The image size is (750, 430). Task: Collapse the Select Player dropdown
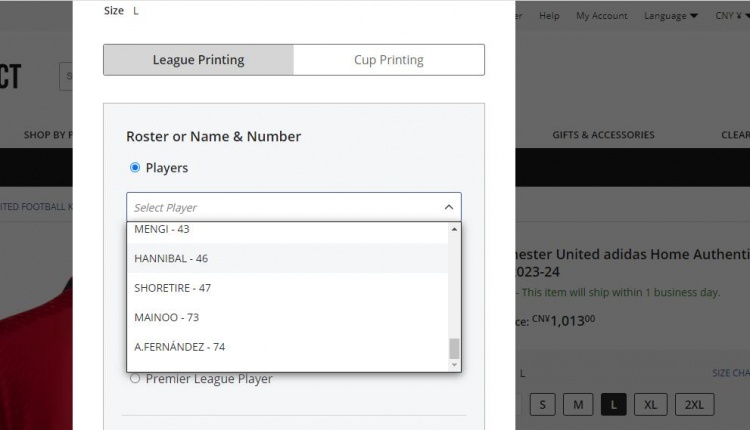[x=294, y=207]
